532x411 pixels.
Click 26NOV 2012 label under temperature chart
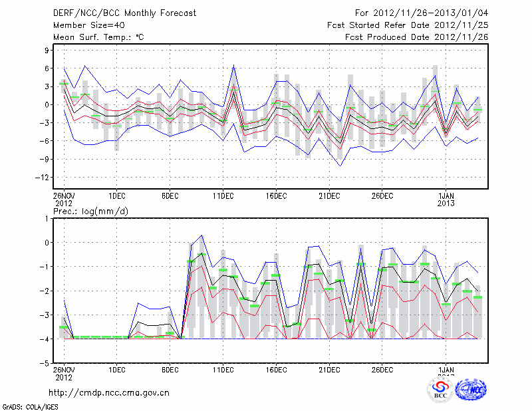click(64, 199)
